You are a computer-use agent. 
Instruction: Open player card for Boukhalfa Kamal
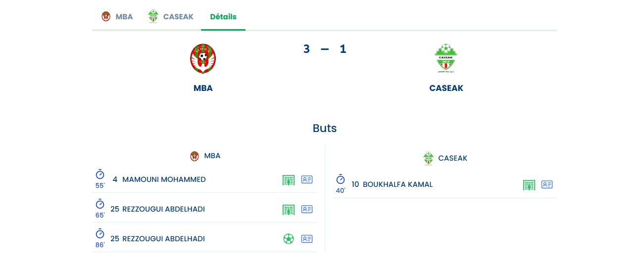point(547,185)
